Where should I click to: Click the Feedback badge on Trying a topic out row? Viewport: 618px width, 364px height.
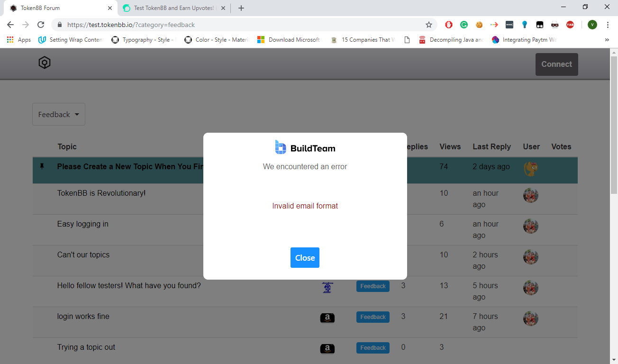pyautogui.click(x=373, y=348)
